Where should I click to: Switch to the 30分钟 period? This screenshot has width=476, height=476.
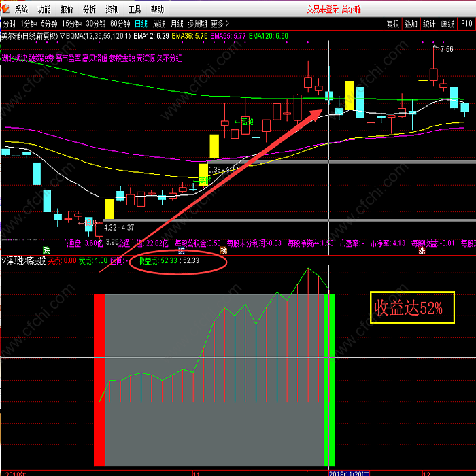click(96, 24)
